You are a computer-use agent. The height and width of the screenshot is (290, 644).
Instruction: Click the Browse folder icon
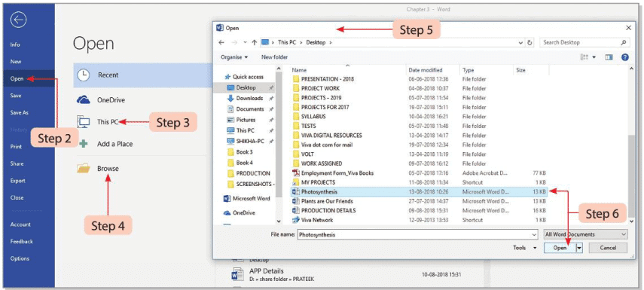click(84, 168)
